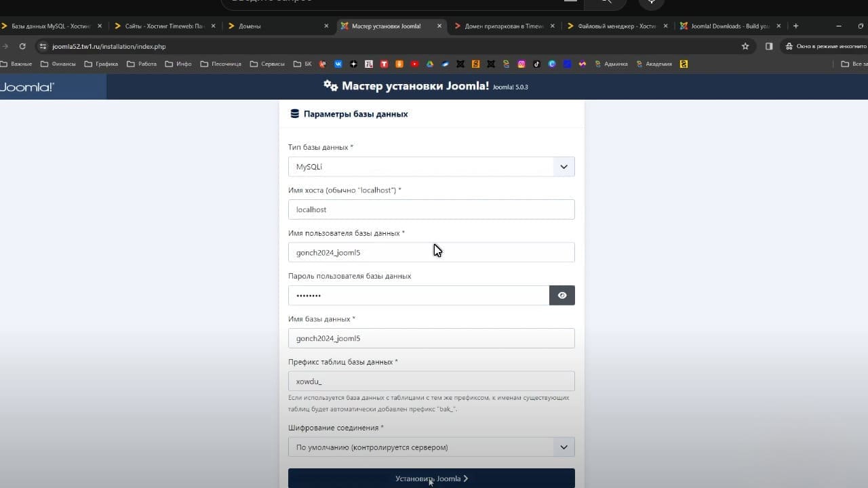Show database password with the eye button
The image size is (868, 488).
tap(562, 296)
